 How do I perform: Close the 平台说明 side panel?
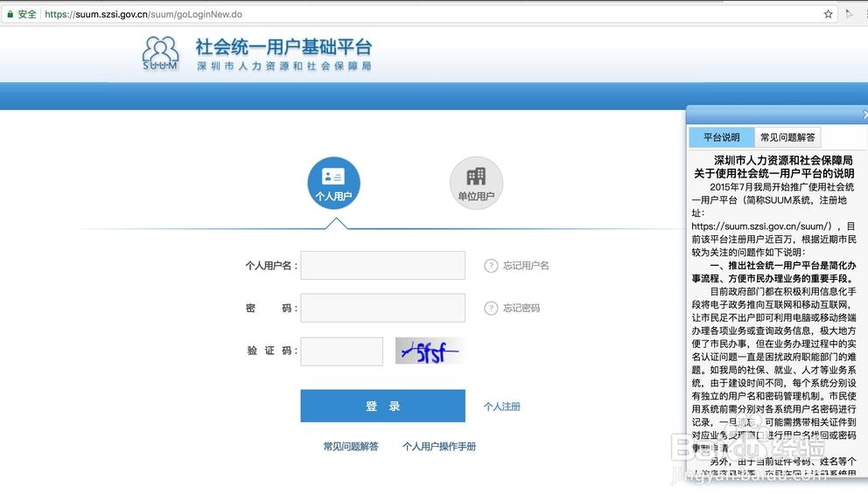coord(865,115)
